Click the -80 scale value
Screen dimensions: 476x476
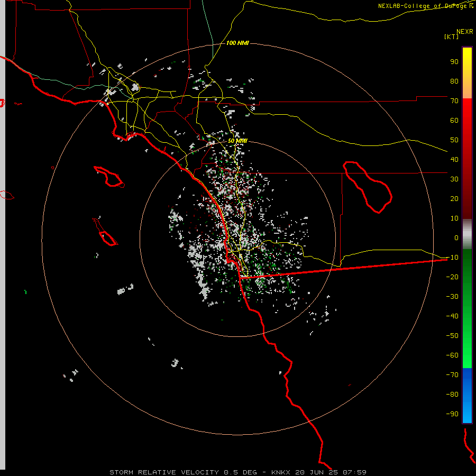[x=452, y=395]
